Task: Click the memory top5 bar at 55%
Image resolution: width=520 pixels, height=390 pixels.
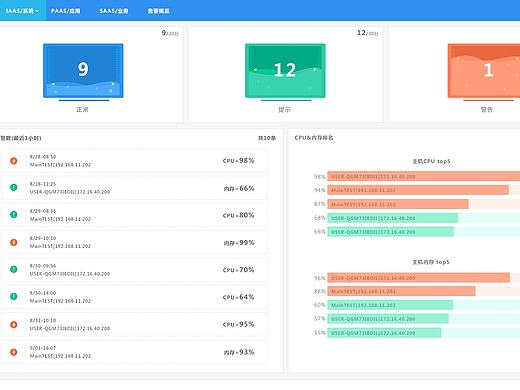Action: 384,333
